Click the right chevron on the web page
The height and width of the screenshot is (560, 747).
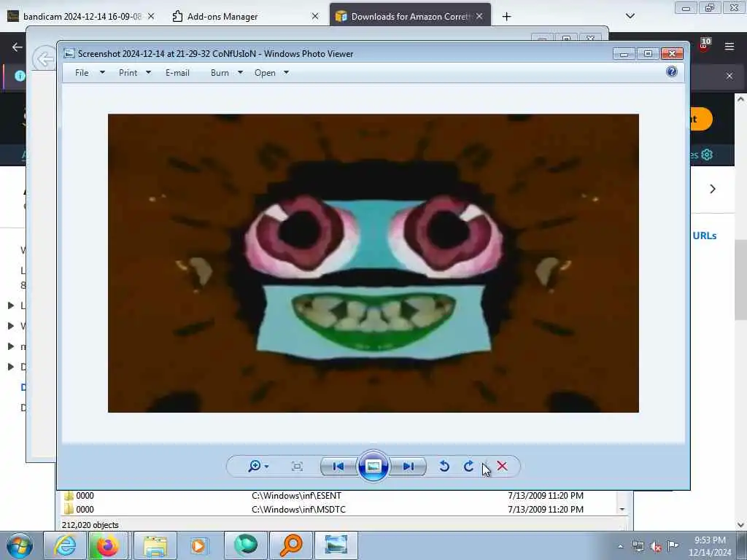click(x=713, y=189)
